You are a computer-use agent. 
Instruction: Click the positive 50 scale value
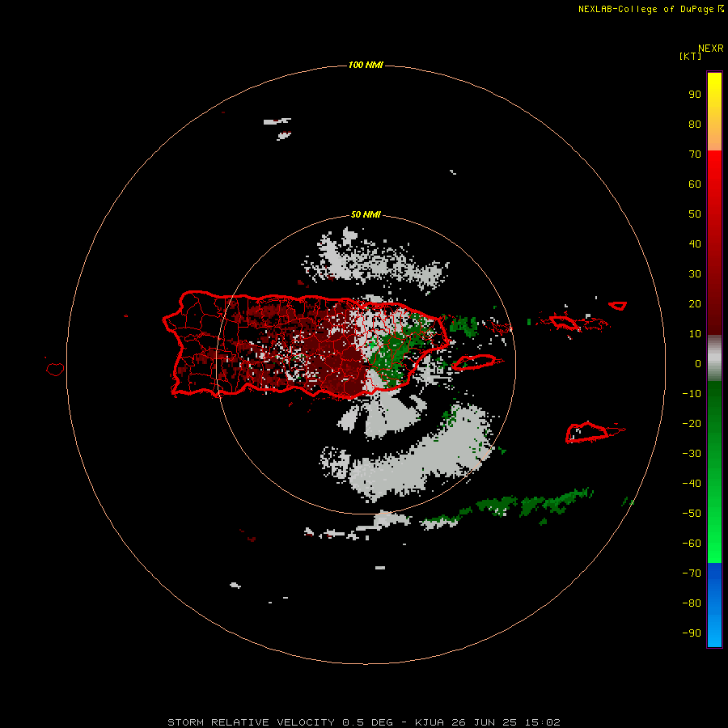click(x=695, y=214)
